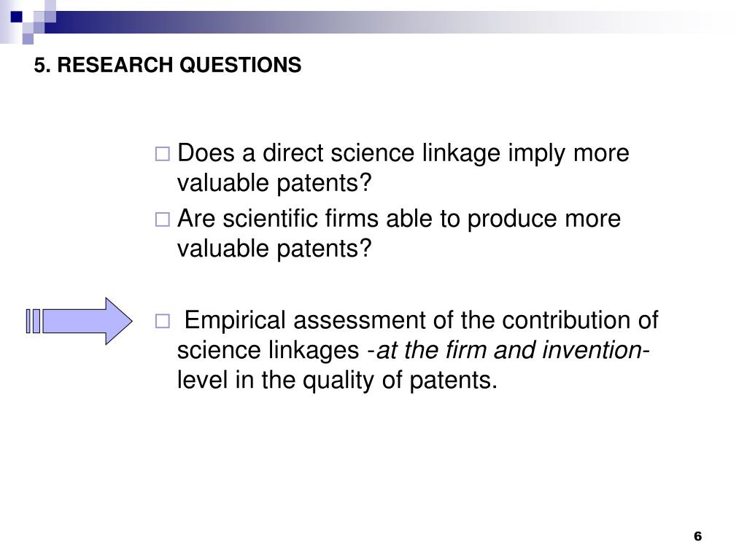Screen dimensions: 747x560
Task: Click the 'Empirical assessment of the contribution' line
Action: [421, 320]
